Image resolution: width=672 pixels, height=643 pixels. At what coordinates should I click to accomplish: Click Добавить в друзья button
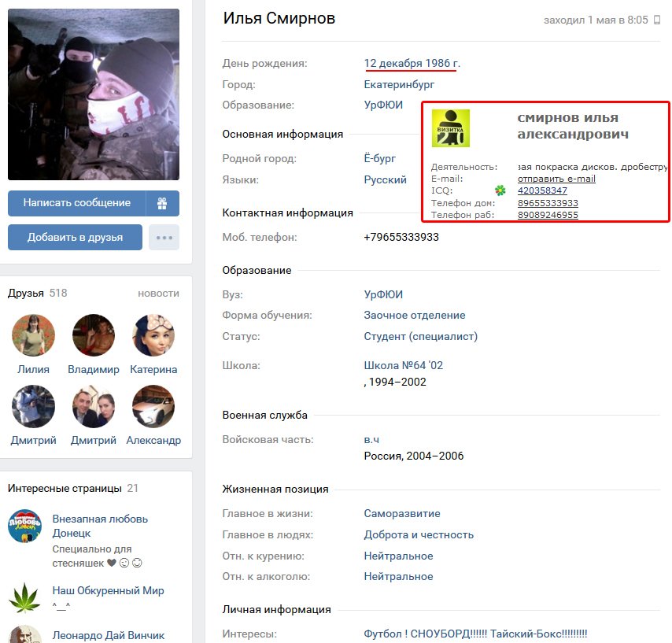tap(75, 237)
